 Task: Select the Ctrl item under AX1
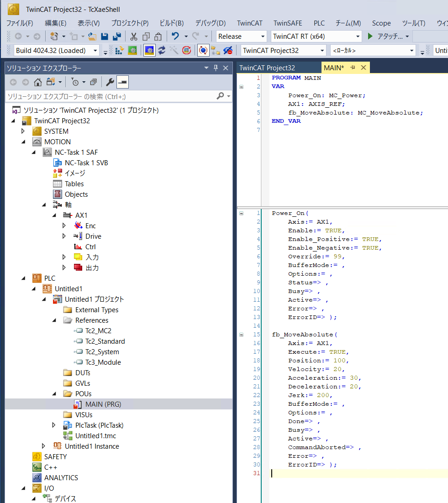point(90,246)
